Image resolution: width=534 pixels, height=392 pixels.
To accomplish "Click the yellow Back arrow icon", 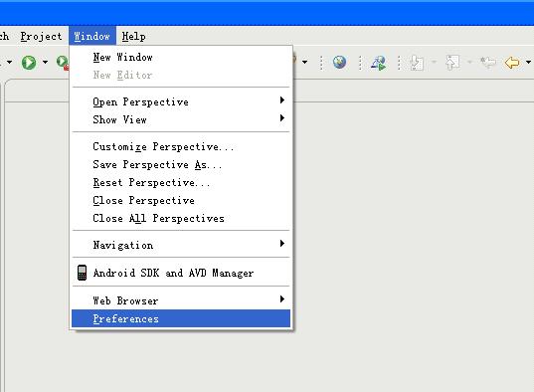I will (512, 63).
